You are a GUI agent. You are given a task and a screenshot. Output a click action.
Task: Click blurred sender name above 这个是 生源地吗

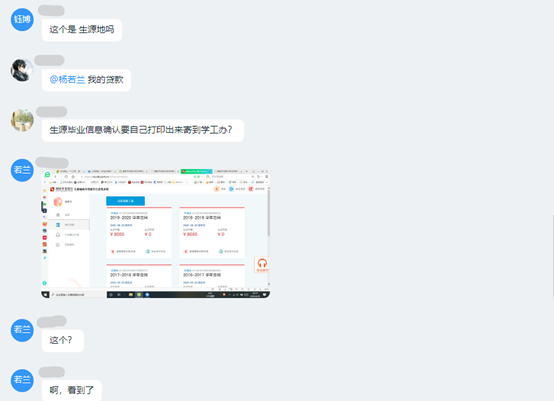point(51,11)
